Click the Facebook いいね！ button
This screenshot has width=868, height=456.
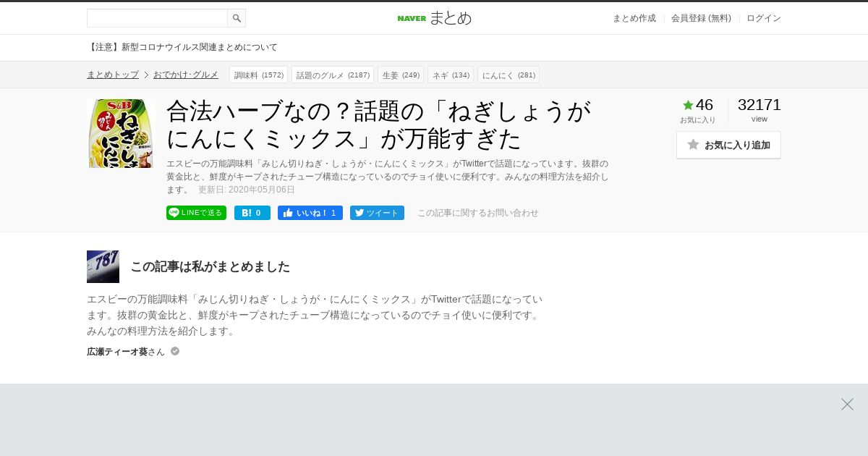pos(310,213)
